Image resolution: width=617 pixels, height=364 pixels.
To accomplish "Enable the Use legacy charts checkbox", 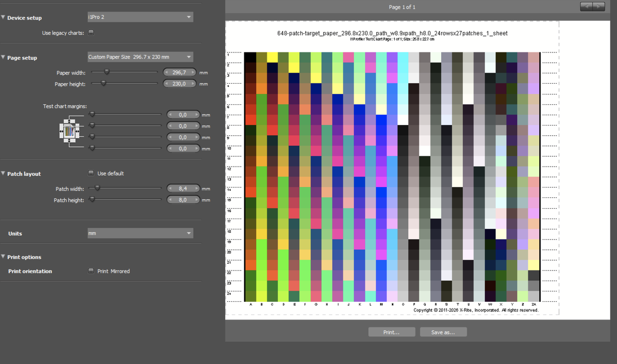I will (91, 32).
